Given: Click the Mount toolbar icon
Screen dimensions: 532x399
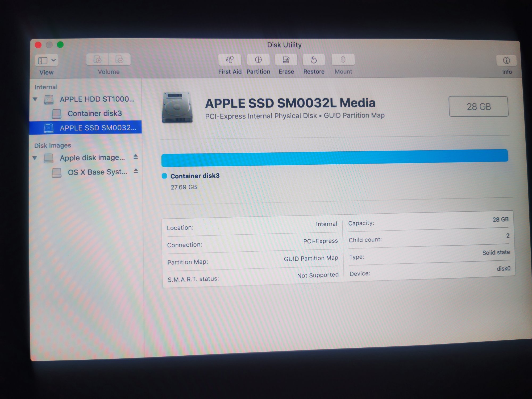Looking at the screenshot, I should click(x=343, y=60).
